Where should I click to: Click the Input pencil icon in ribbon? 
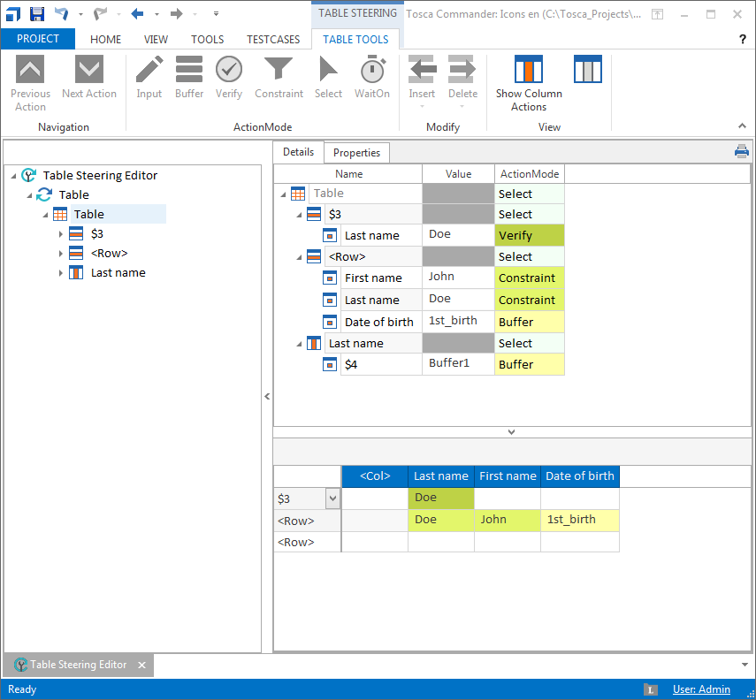point(149,70)
